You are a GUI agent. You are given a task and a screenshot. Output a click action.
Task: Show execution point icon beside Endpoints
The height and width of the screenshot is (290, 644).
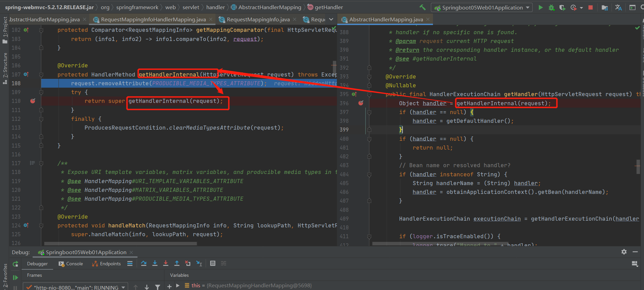click(130, 263)
